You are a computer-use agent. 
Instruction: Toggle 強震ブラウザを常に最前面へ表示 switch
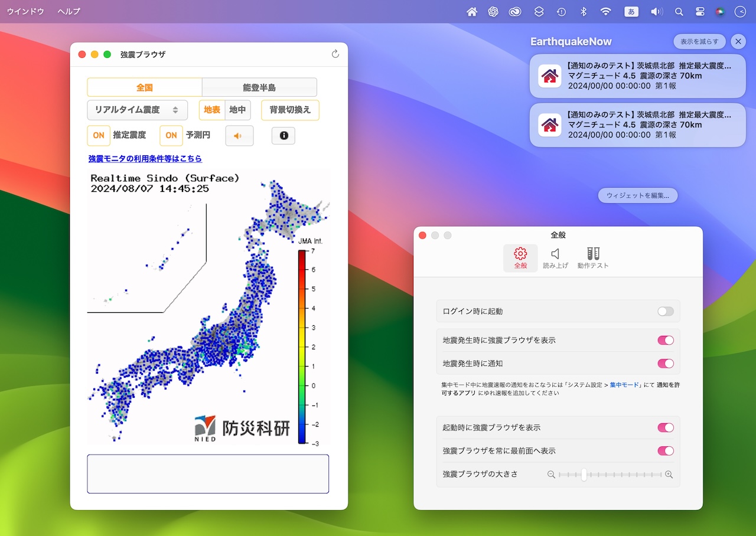pyautogui.click(x=666, y=451)
